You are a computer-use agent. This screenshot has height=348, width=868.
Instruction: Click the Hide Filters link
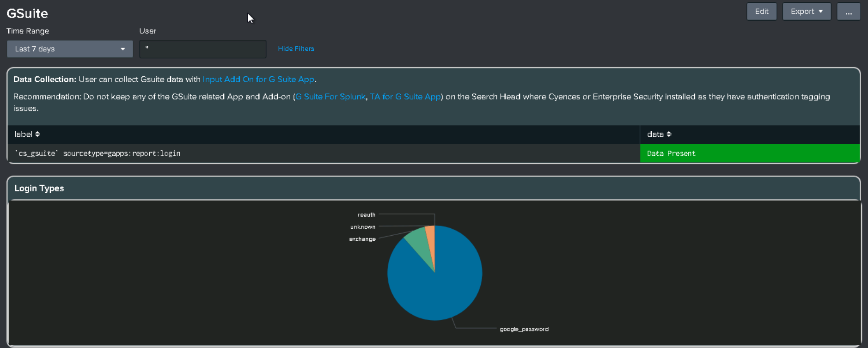pos(296,49)
